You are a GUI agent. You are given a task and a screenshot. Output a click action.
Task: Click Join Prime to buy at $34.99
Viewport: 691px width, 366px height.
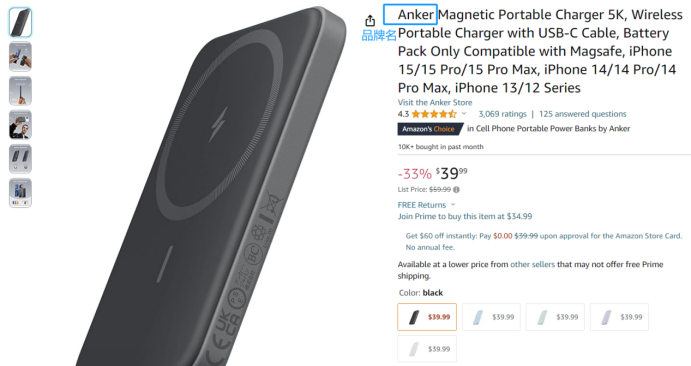pyautogui.click(x=465, y=216)
